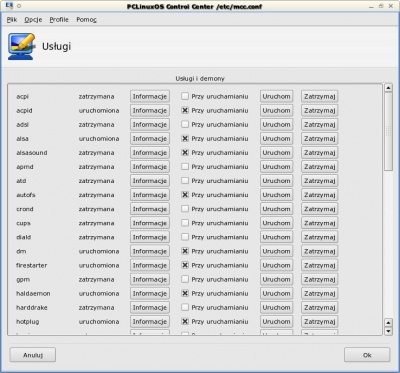This screenshot has height=373, width=400.
Task: Click Uruchom for alsasound service
Action: [x=276, y=153]
